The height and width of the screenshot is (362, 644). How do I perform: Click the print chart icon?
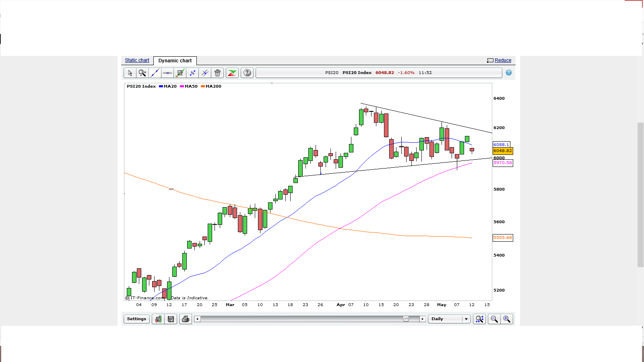pos(185,319)
